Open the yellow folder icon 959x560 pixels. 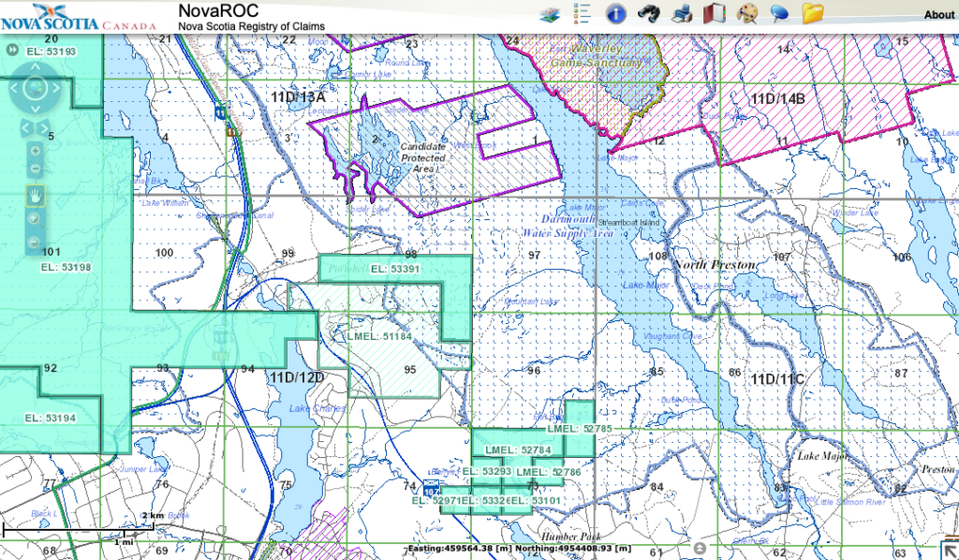click(812, 13)
